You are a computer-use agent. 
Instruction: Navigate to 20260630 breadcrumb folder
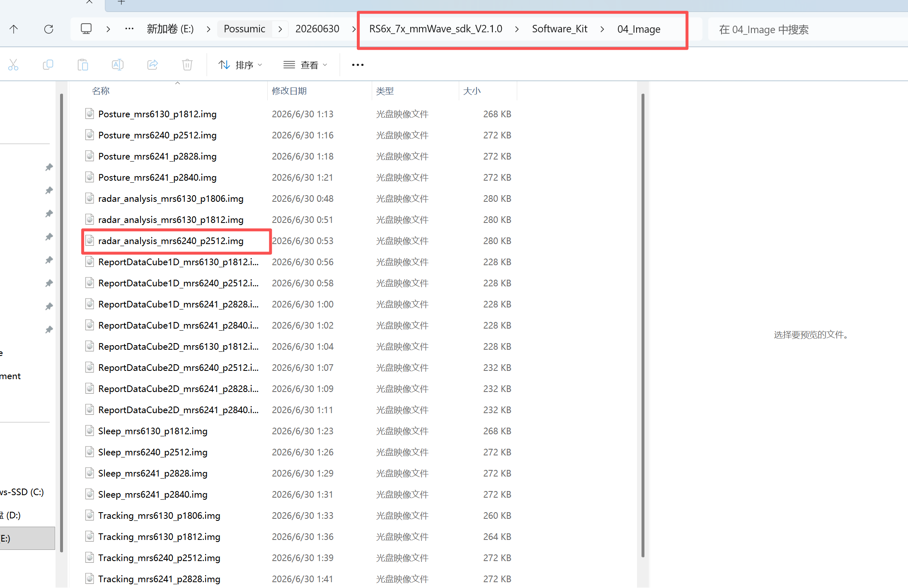coord(317,29)
